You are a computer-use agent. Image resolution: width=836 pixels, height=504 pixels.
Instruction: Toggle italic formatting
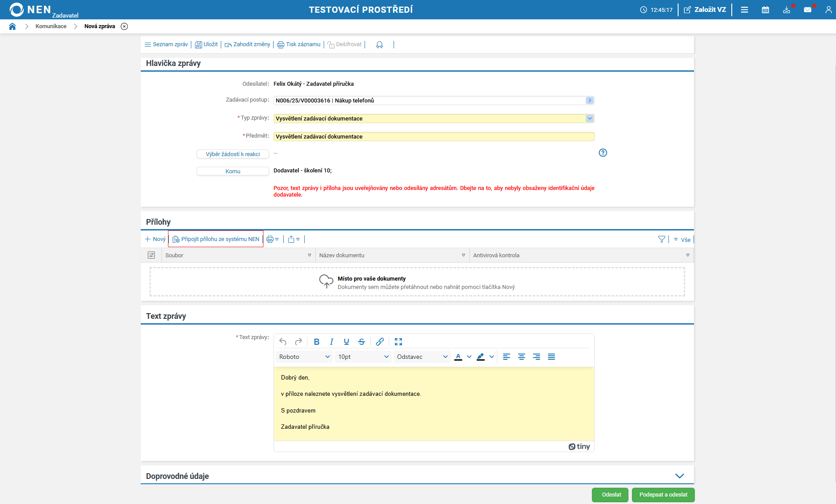click(x=332, y=342)
